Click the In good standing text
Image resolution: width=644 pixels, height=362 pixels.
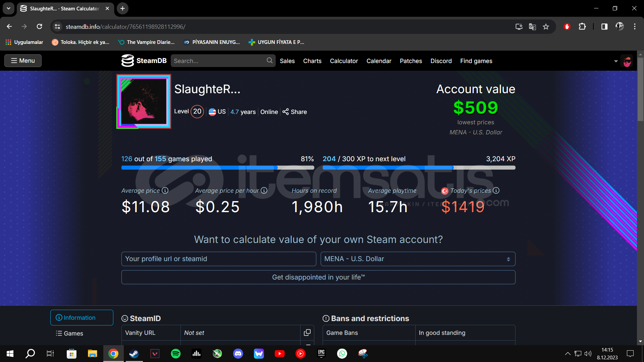click(442, 333)
